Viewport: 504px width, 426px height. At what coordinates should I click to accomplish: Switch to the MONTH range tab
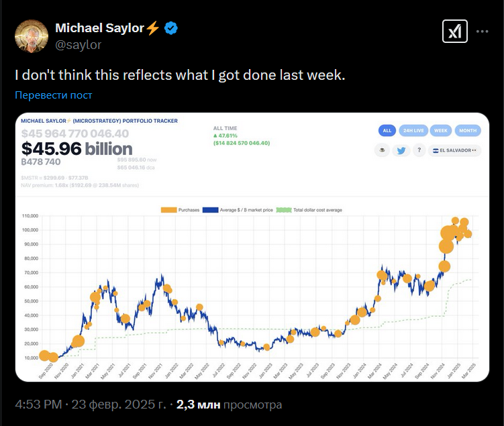pos(468,131)
